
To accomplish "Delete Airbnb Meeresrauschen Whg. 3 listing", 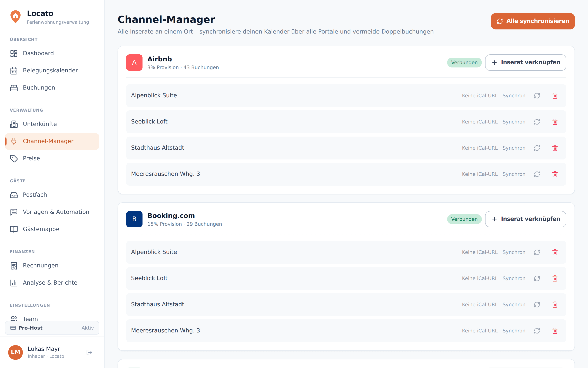I will (x=555, y=174).
